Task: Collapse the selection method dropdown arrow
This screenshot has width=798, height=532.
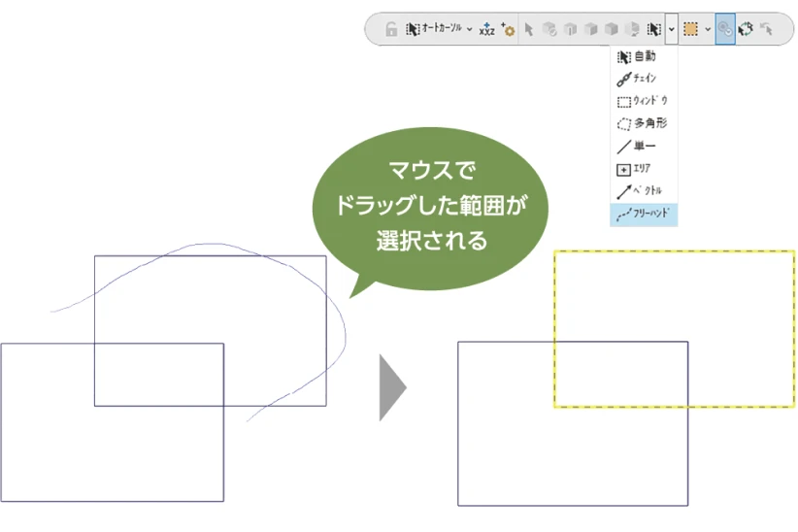Action: point(672,29)
